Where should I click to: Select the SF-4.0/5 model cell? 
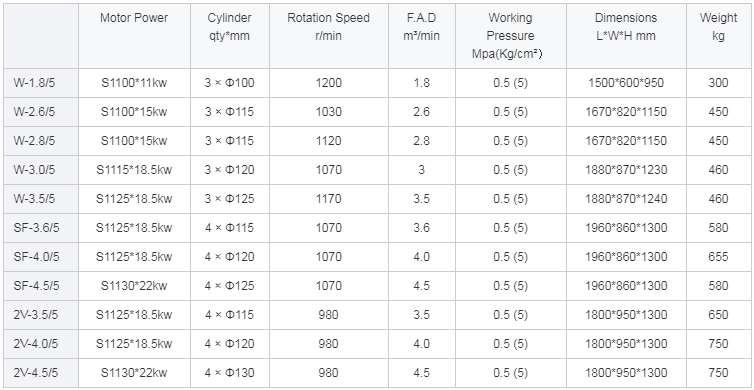pyautogui.click(x=37, y=257)
